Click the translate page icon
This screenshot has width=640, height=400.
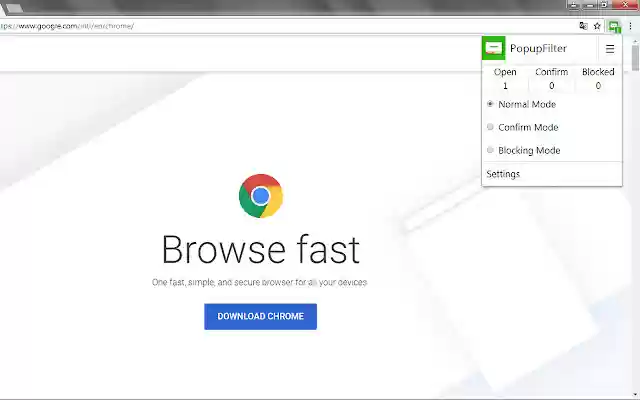[x=583, y=26]
